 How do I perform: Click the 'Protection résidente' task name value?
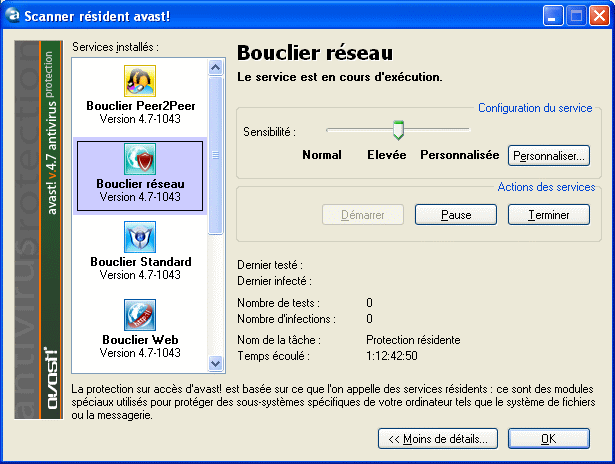click(x=413, y=340)
